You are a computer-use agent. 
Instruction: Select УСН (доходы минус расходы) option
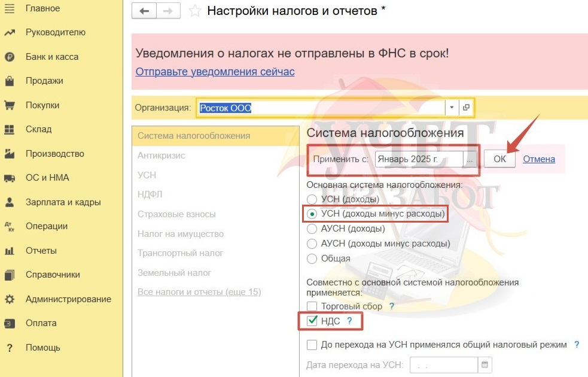click(x=312, y=214)
